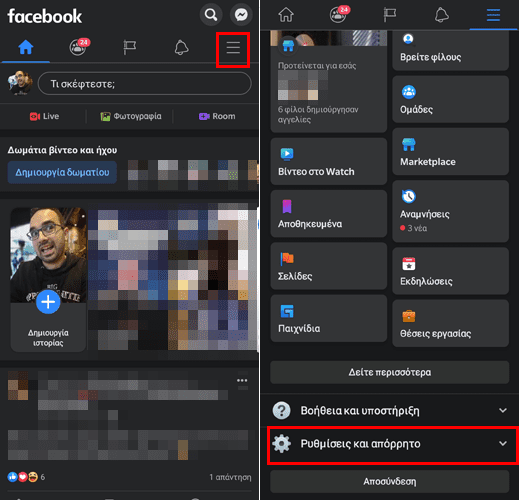
Task: Open the hamburger menu in left screen
Action: coord(233,48)
